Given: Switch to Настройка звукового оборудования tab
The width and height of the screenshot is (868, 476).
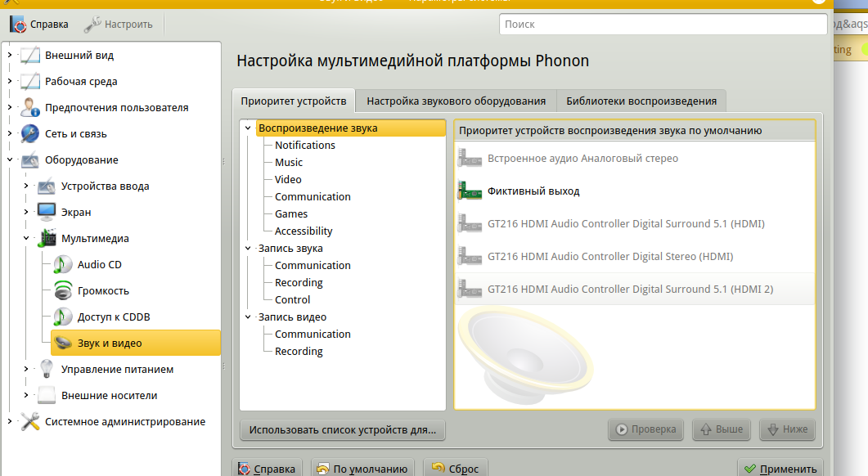Looking at the screenshot, I should pyautogui.click(x=456, y=101).
